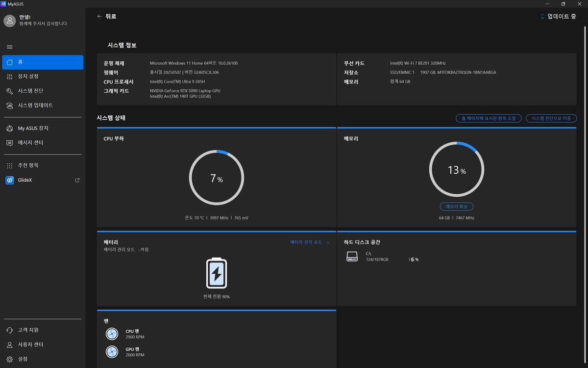Screen dimensions: 588x368
Task: Click the 추천 항목 grid icon
Action: pyautogui.click(x=9, y=166)
